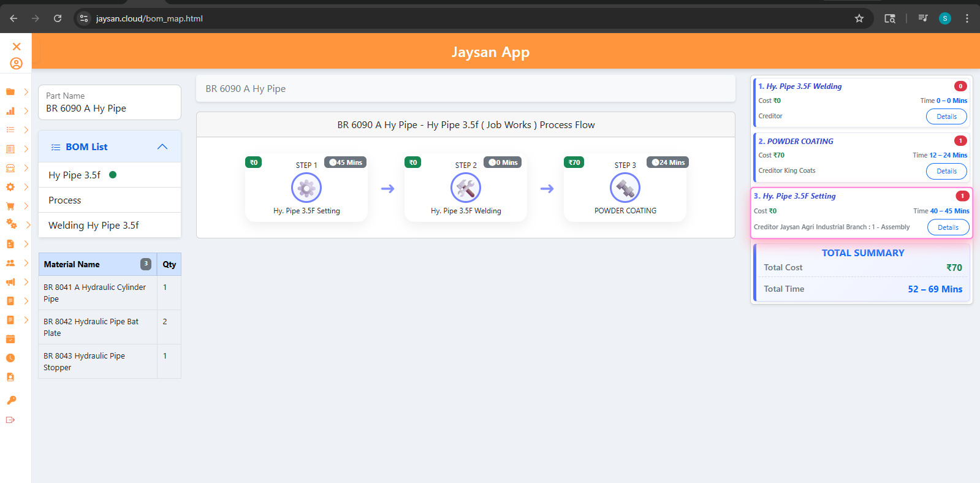Open the bar chart sidebar icon
The width and height of the screenshot is (980, 483).
click(x=10, y=111)
